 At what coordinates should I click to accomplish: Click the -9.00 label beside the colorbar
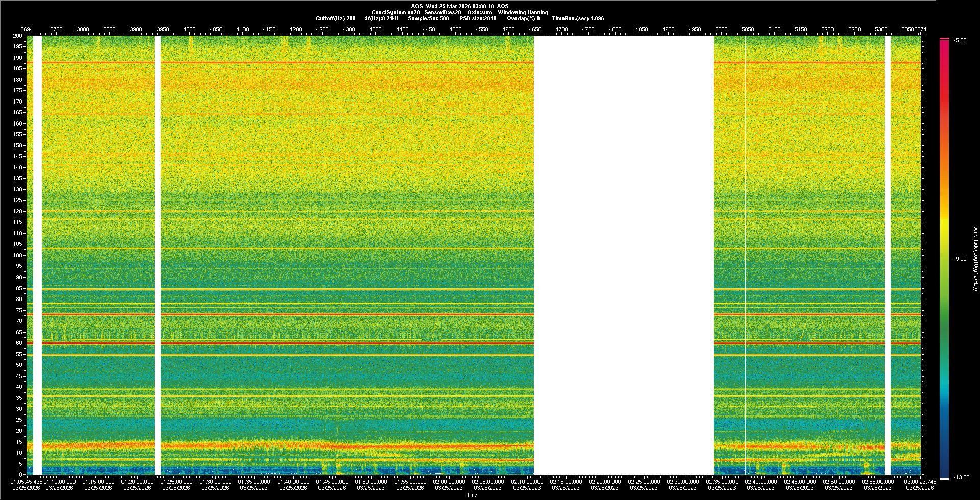coord(960,259)
